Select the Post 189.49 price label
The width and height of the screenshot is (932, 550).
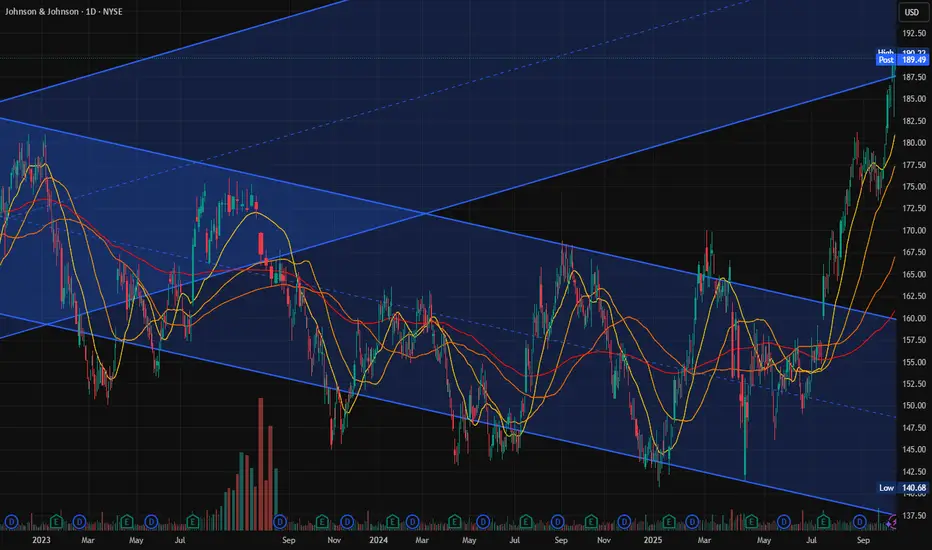click(x=902, y=59)
